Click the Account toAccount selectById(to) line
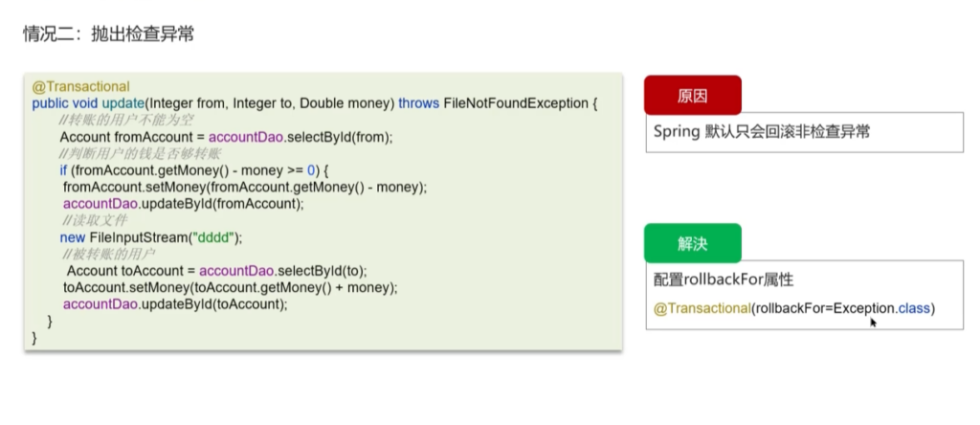Viewport: 980px width, 425px height. [x=216, y=271]
